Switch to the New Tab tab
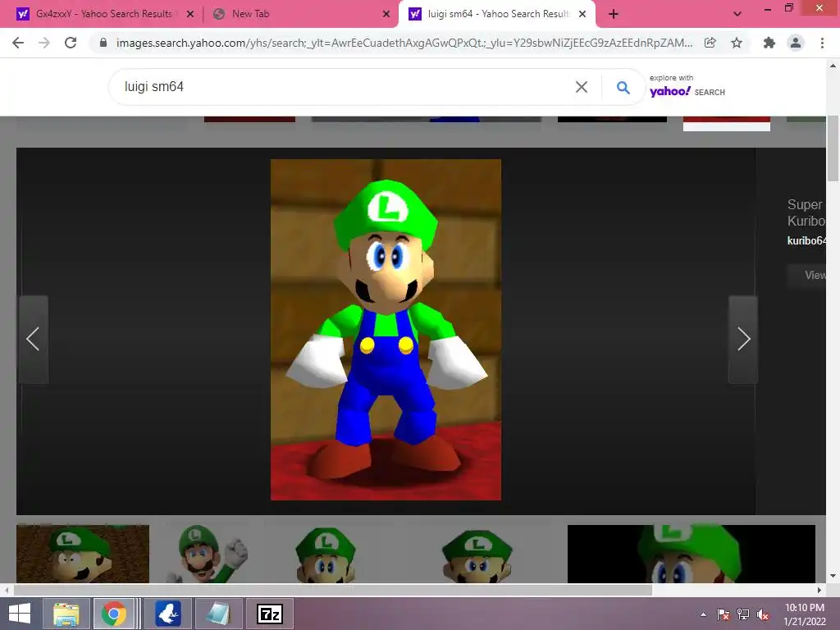The height and width of the screenshot is (630, 840). click(x=300, y=14)
